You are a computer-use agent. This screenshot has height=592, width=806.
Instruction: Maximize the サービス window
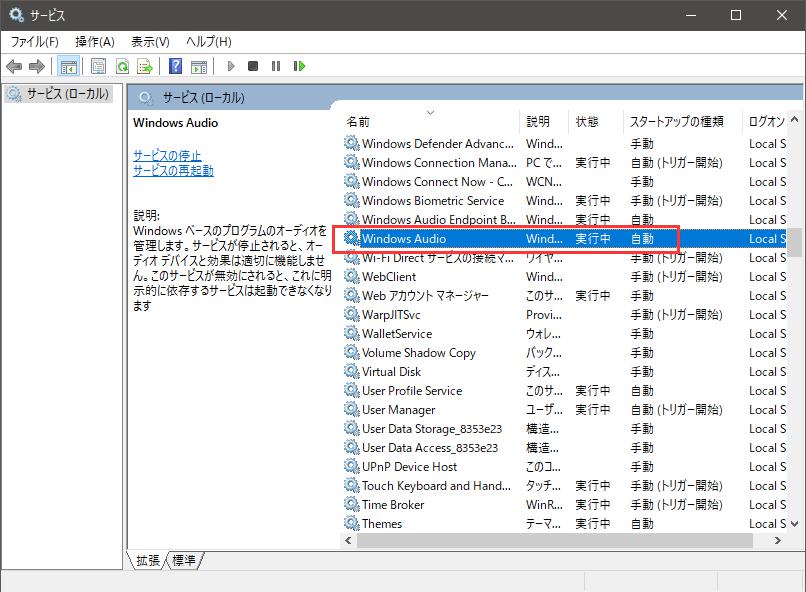point(736,15)
